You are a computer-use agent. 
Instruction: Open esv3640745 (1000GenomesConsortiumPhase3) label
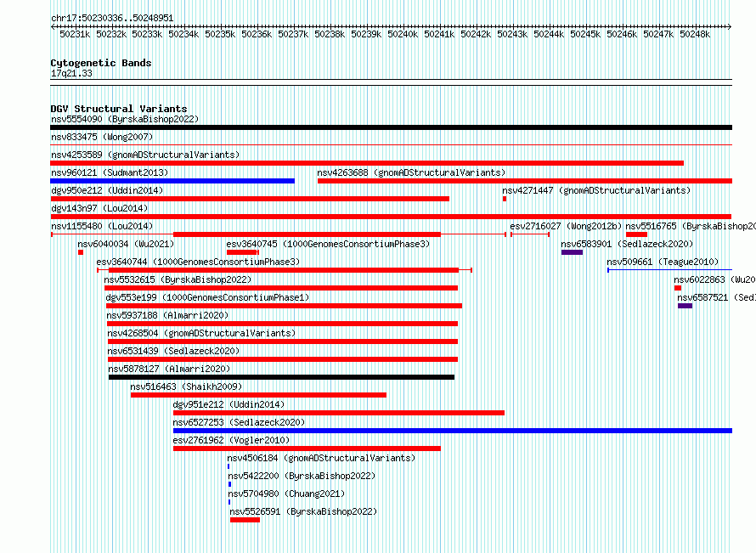point(328,244)
